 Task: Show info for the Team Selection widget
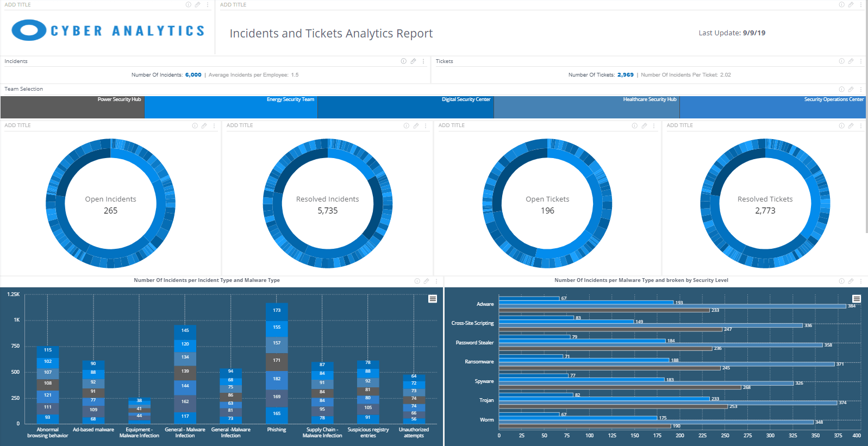click(x=841, y=89)
